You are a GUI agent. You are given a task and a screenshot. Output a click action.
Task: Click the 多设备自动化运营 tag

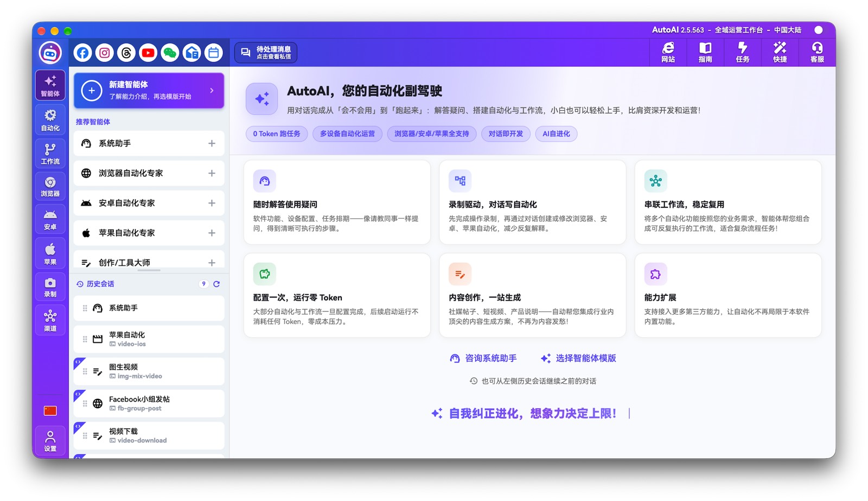pyautogui.click(x=347, y=134)
